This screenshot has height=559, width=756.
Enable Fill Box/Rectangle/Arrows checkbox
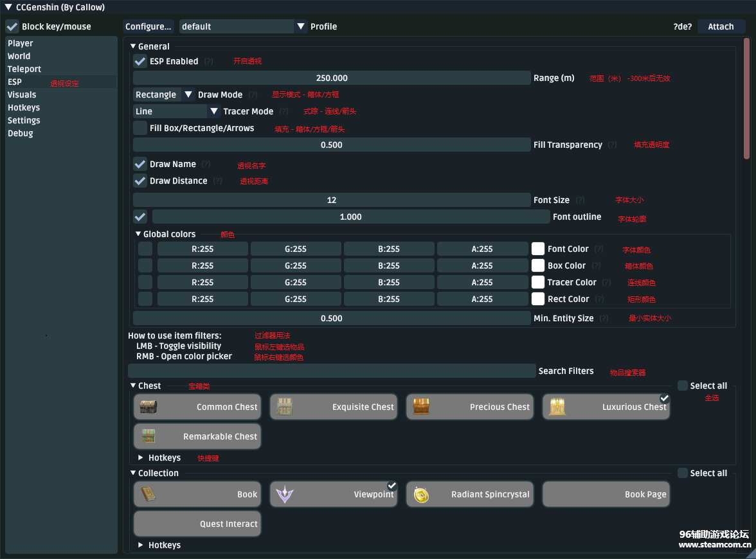click(140, 129)
